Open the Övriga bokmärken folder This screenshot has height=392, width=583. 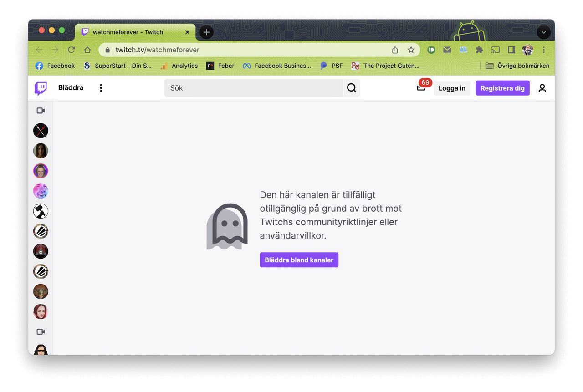pos(517,66)
